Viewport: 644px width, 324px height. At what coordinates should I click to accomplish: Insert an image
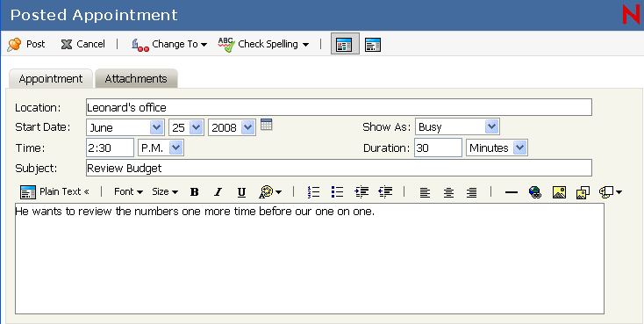tap(559, 192)
